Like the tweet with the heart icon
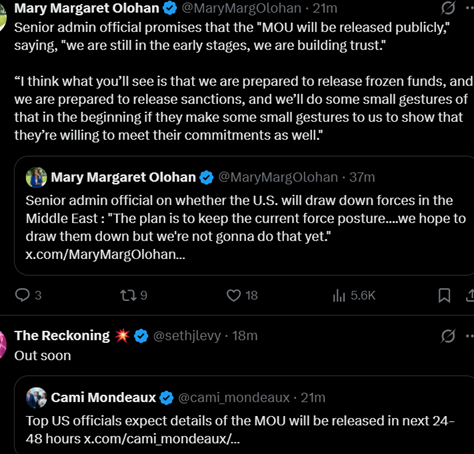474x454 pixels. 233,295
